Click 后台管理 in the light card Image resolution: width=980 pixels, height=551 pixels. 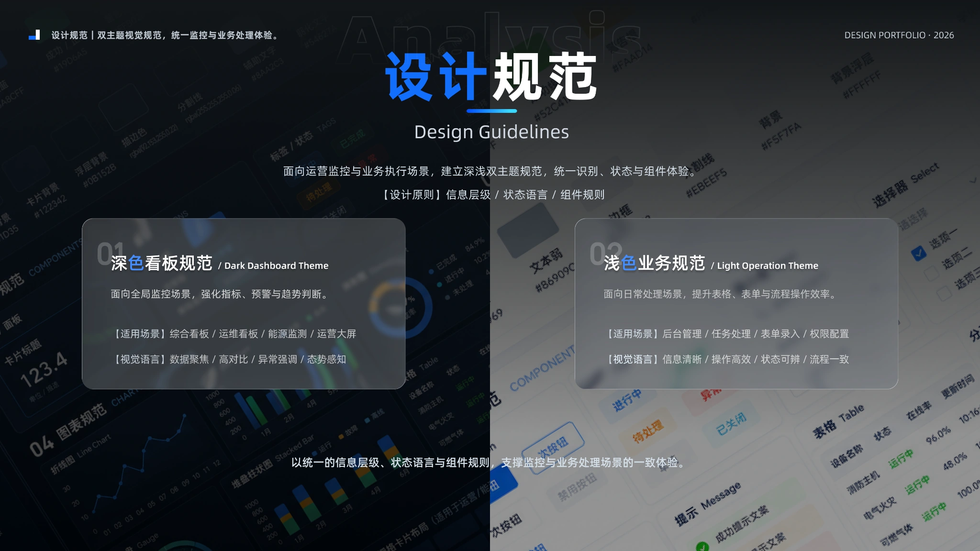coord(682,334)
